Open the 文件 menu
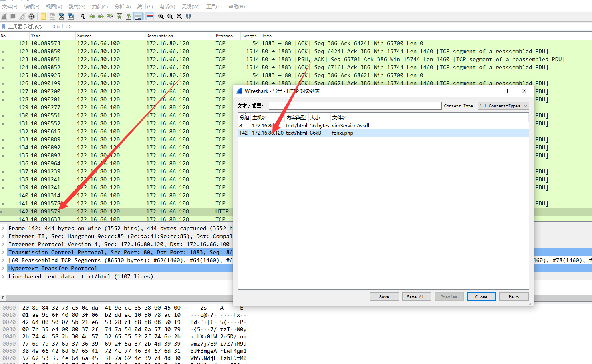 (x=10, y=6)
